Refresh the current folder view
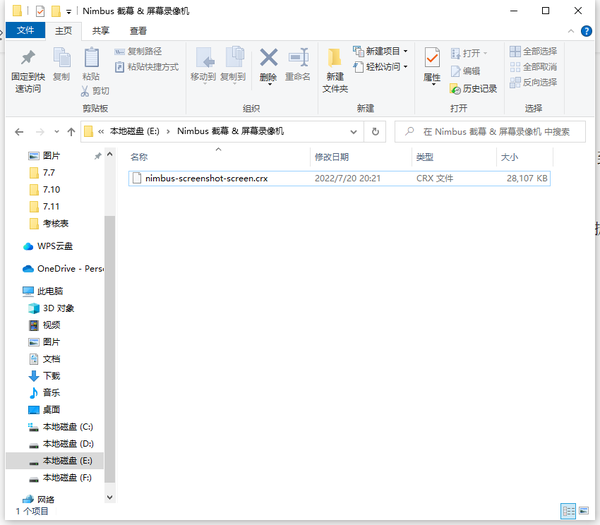Viewport: 600px width, 525px height. point(375,131)
